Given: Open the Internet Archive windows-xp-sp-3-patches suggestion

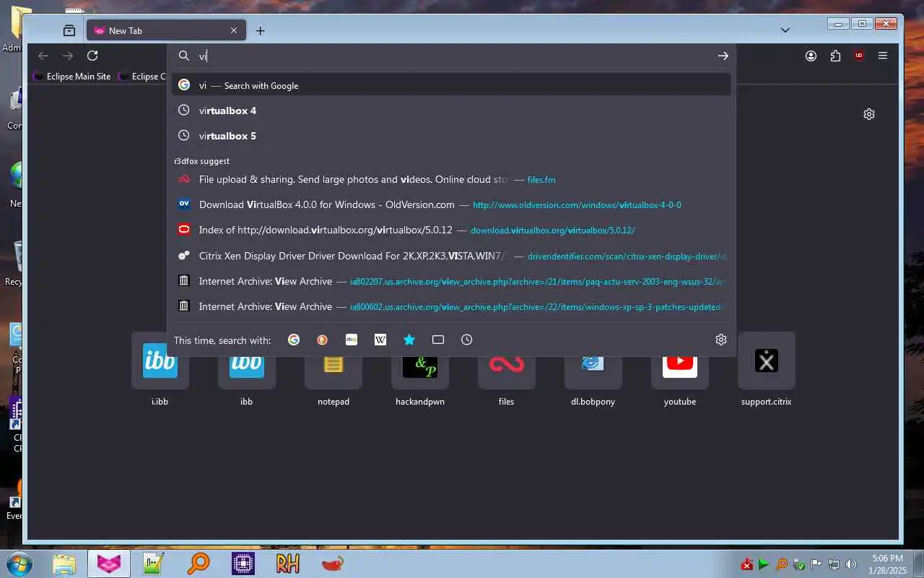Looking at the screenshot, I should click(x=451, y=306).
